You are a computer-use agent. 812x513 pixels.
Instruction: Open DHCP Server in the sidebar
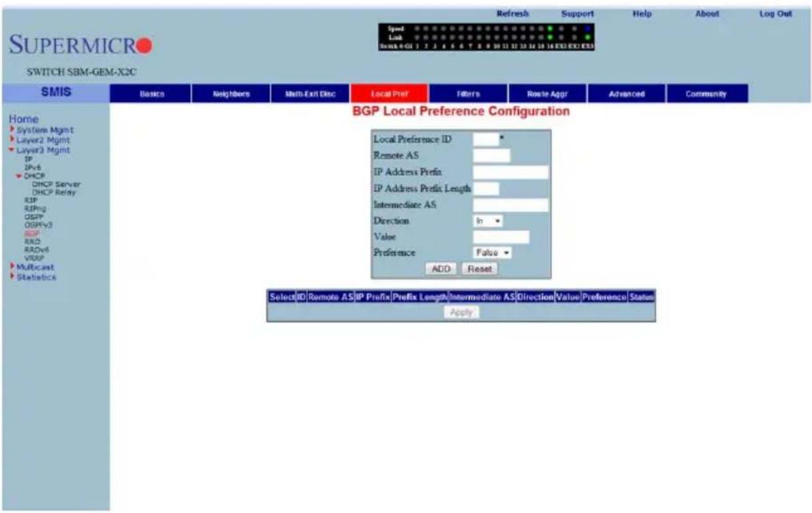tap(55, 183)
